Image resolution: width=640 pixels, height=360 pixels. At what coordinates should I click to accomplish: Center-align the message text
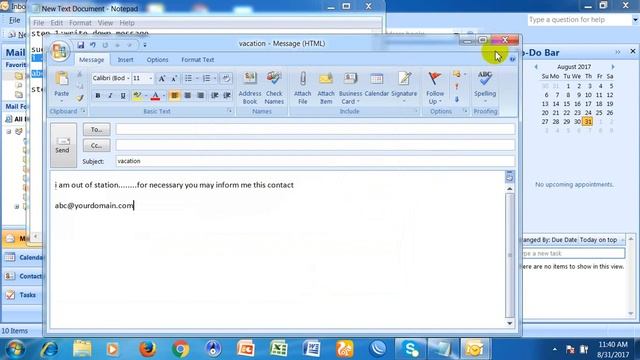pyautogui.click(x=187, y=96)
